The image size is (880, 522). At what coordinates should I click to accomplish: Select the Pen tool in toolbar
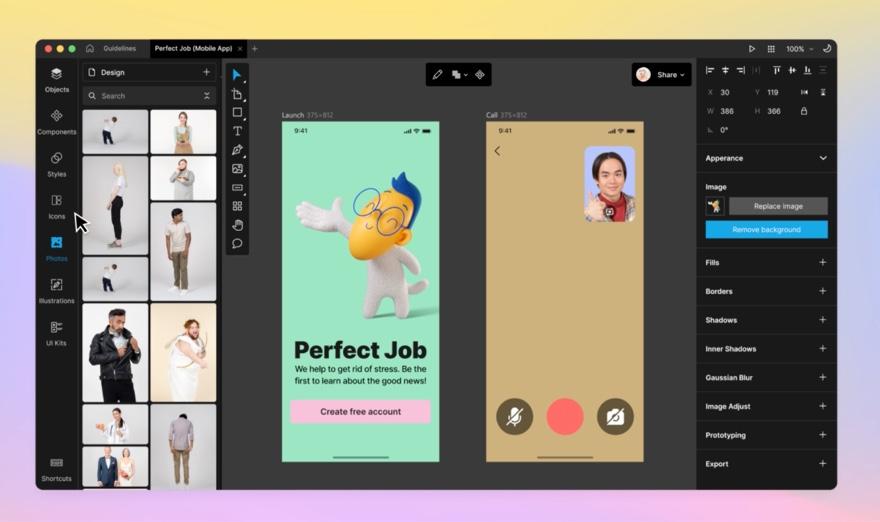coord(237,150)
